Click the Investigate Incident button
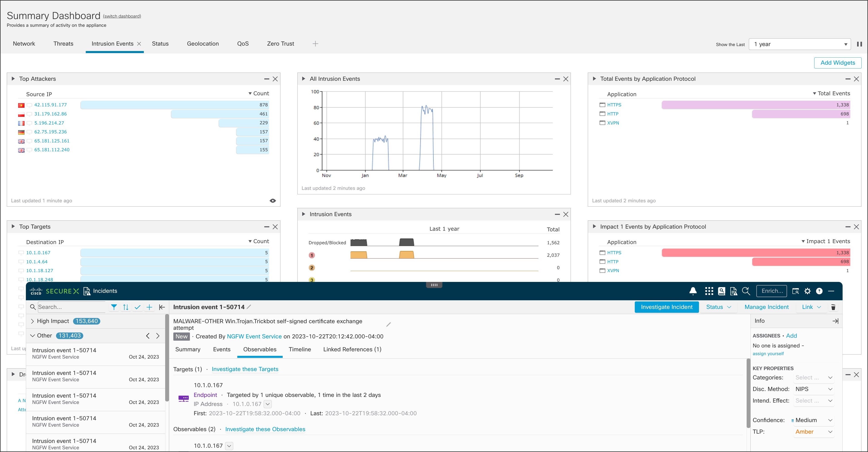Screen dimensions: 868x452 pos(667,307)
